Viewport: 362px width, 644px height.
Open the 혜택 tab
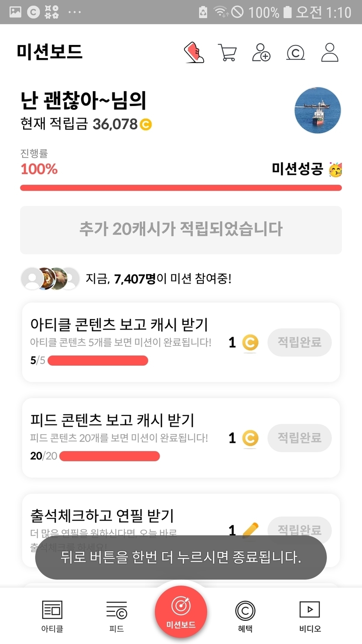[245, 616]
